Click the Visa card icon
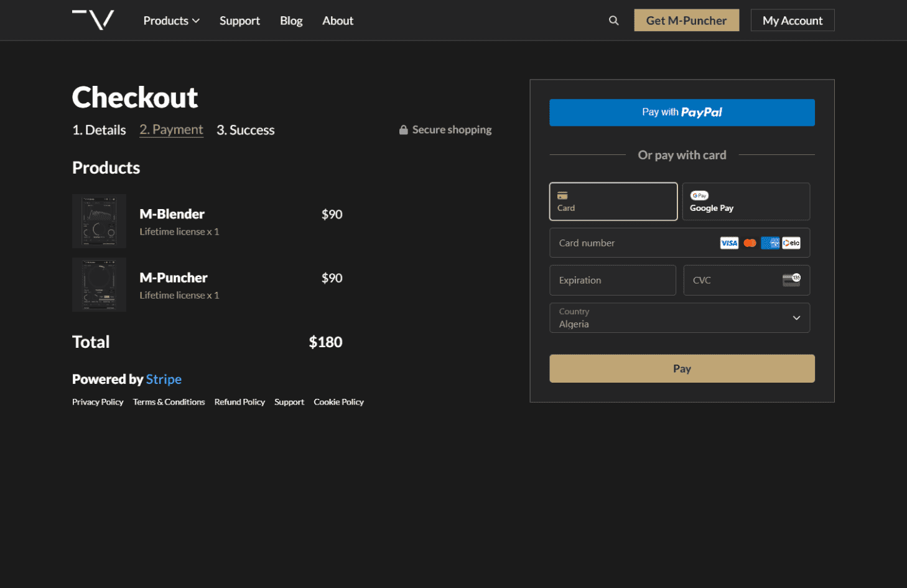Image resolution: width=907 pixels, height=588 pixels. 728,243
